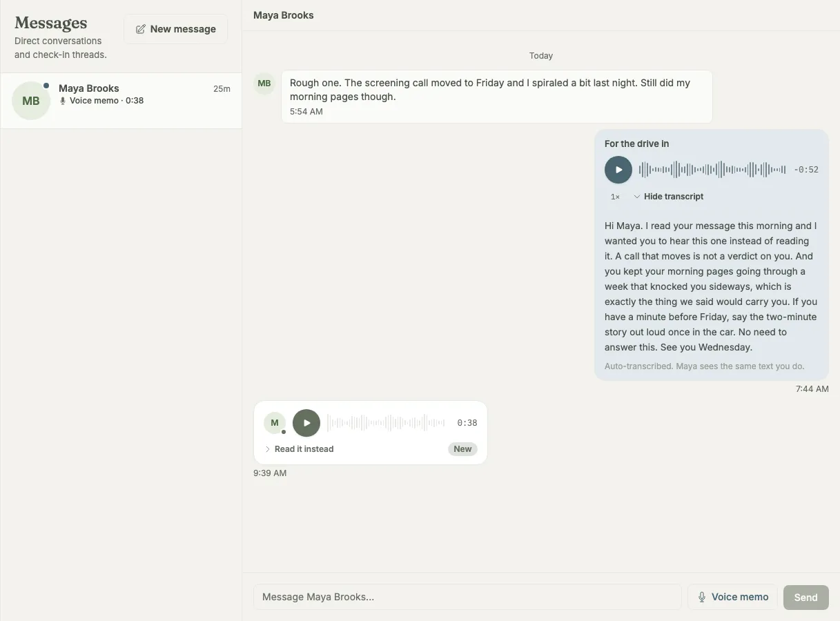The height and width of the screenshot is (621, 840).
Task: Expand 'Read it instead' transcript
Action: tap(299, 449)
